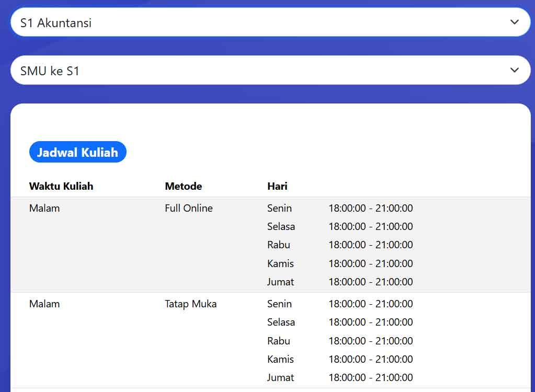Image resolution: width=535 pixels, height=392 pixels.
Task: Click the Tatap Muka method cell
Action: [x=190, y=304]
